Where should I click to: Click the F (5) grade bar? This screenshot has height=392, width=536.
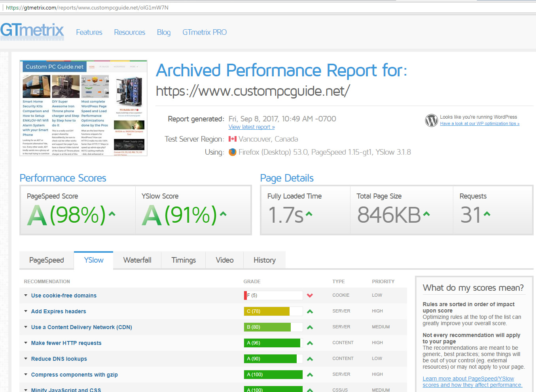(273, 295)
